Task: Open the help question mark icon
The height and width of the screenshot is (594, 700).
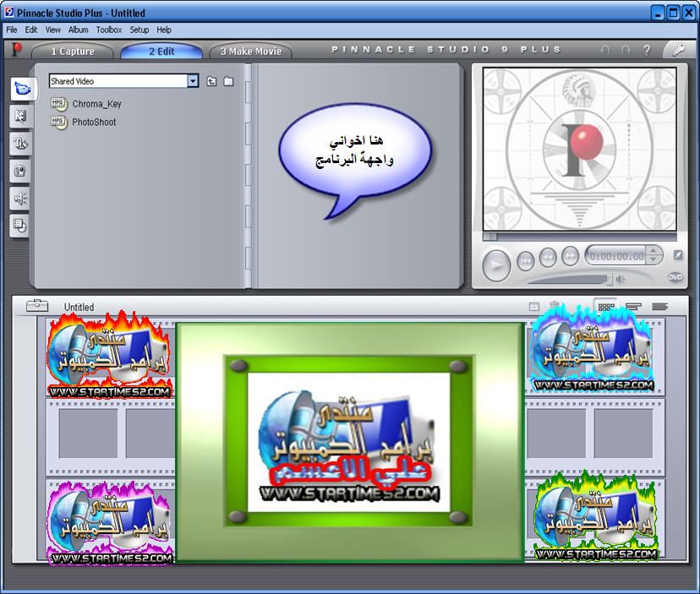Action: tap(647, 50)
